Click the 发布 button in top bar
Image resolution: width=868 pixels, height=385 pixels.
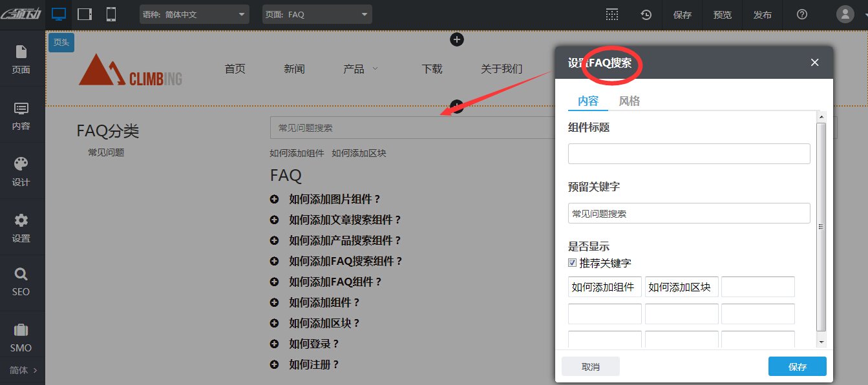click(763, 14)
